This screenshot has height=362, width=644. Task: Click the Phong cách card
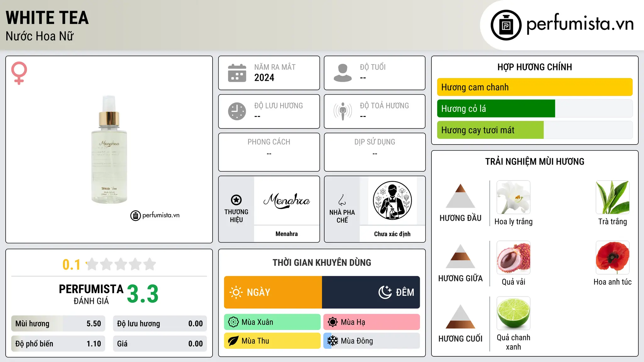[x=269, y=152]
